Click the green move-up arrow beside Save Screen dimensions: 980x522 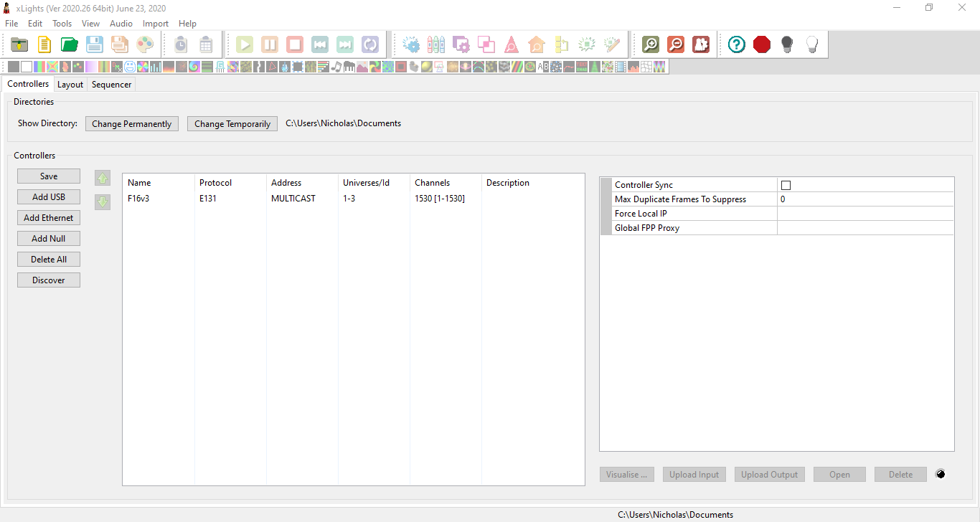(102, 177)
